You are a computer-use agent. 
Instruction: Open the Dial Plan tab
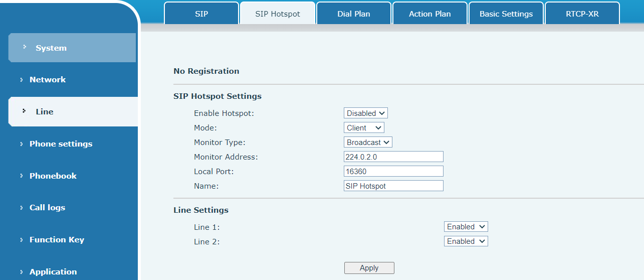pyautogui.click(x=354, y=14)
